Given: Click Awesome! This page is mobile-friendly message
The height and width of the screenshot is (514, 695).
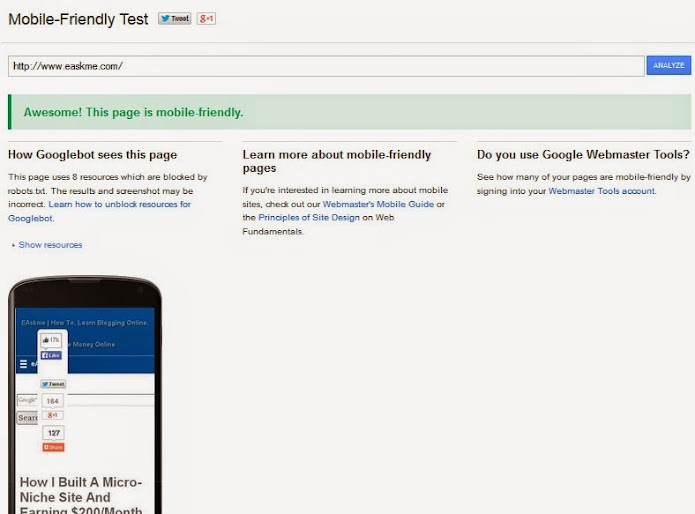Looking at the screenshot, I should pos(133,112).
